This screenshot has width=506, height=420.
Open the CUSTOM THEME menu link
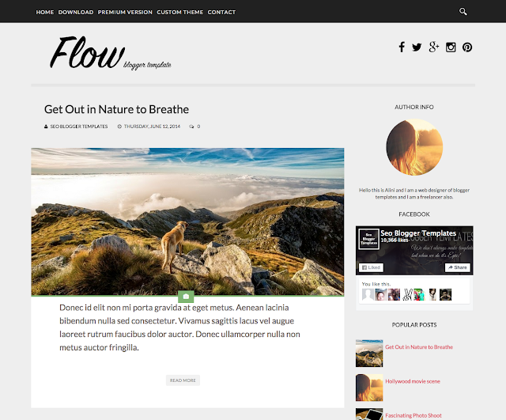pos(180,13)
